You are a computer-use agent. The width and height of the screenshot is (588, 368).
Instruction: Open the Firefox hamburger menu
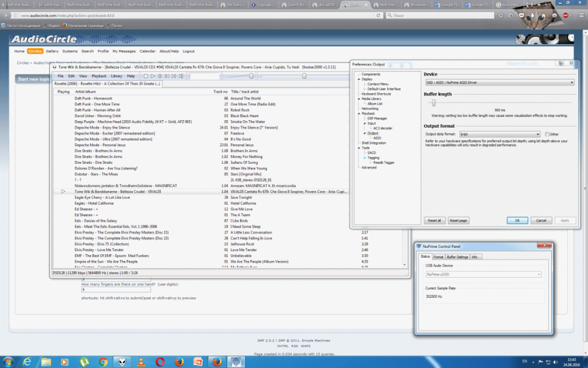[x=581, y=16]
